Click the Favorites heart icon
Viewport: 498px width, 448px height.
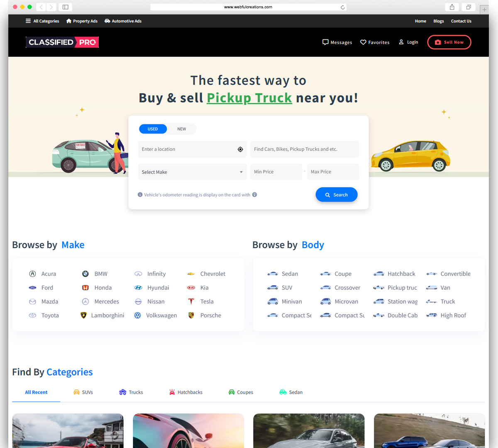363,42
